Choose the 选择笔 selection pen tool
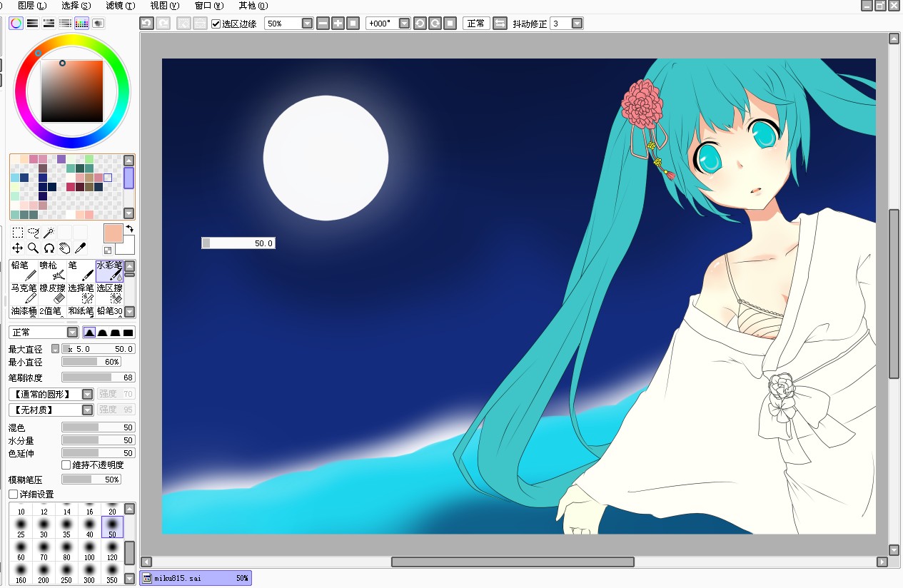903x588 pixels. [81, 293]
